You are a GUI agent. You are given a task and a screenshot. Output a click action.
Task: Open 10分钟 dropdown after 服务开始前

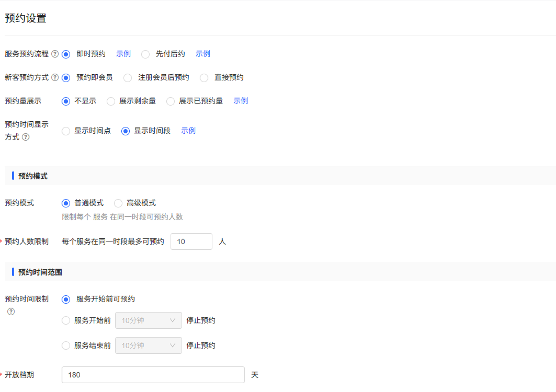coord(148,321)
